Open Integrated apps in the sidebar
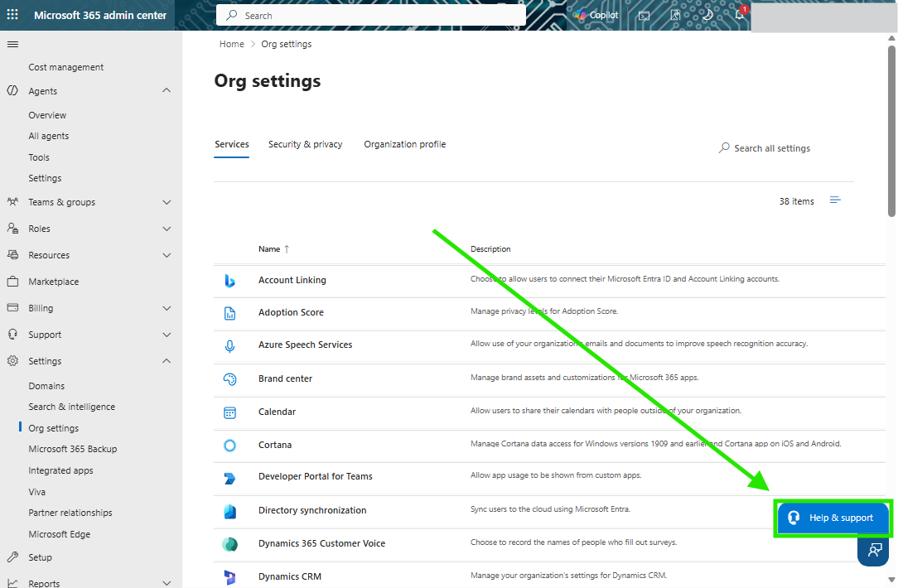This screenshot has width=898, height=588. point(60,470)
